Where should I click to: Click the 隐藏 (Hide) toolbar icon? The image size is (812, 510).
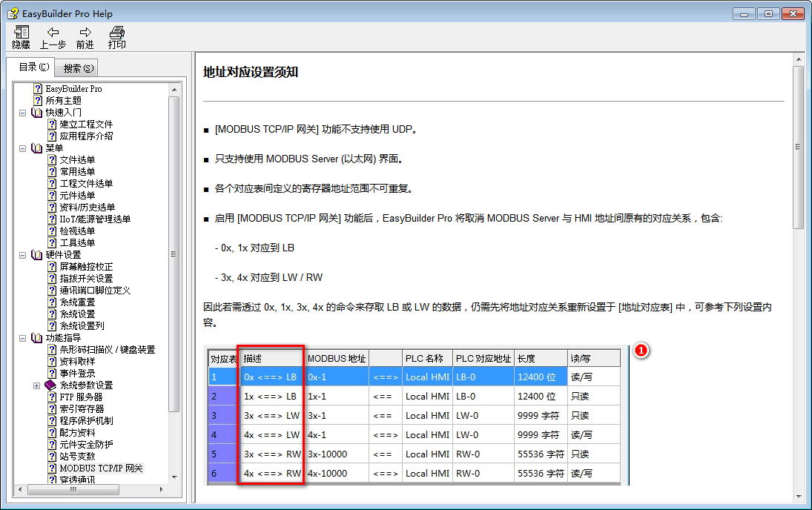point(22,32)
